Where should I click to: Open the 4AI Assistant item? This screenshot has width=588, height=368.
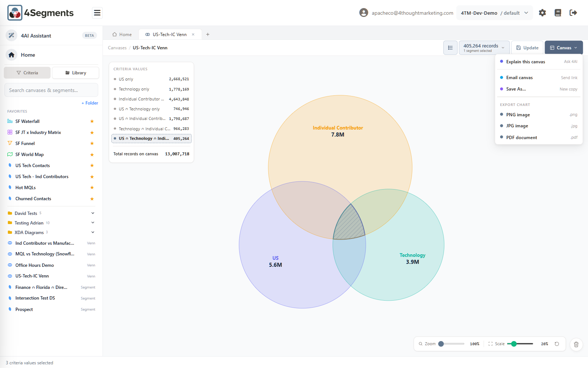pos(51,36)
